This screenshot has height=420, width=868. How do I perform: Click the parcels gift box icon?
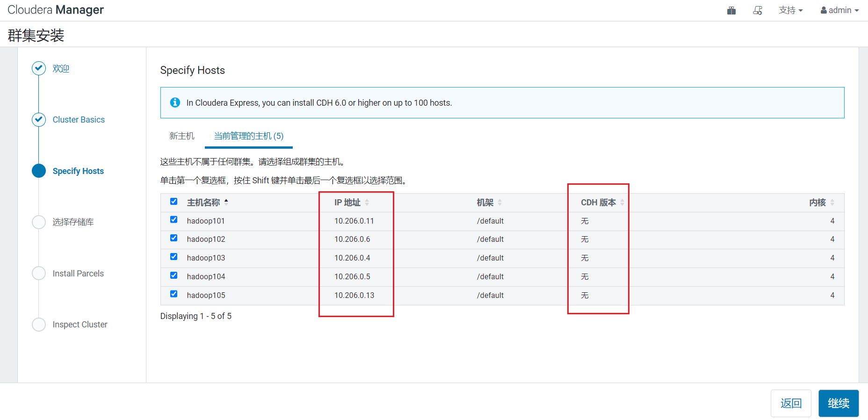tap(731, 10)
